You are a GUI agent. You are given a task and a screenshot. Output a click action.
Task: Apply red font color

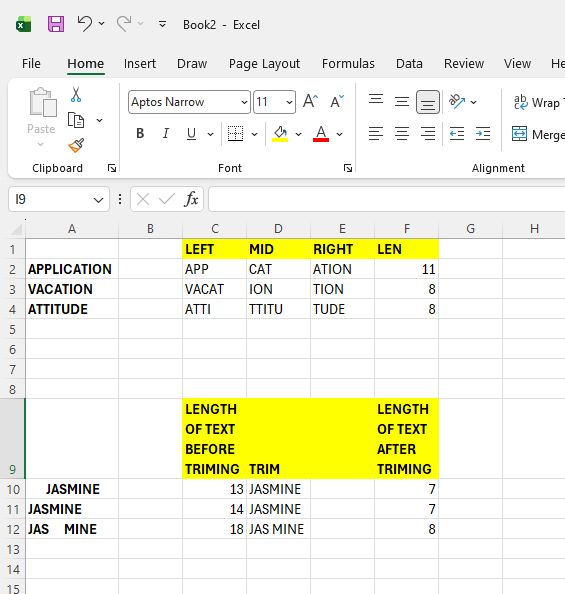tap(321, 134)
